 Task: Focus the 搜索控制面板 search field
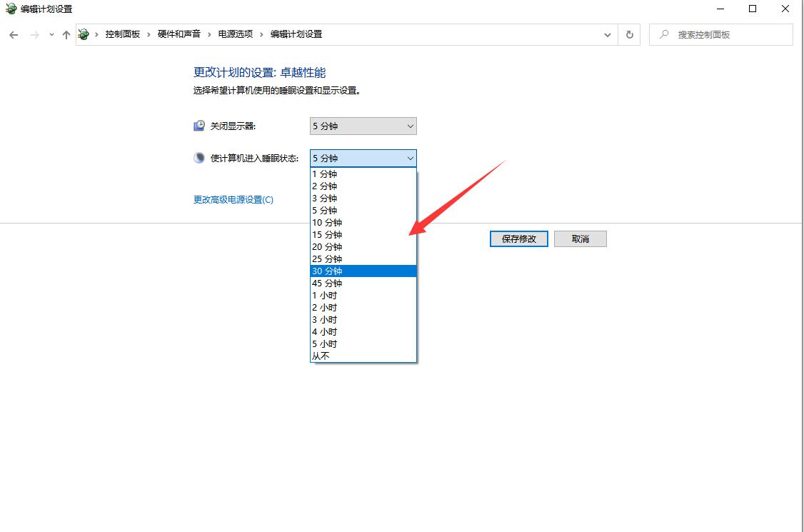pyautogui.click(x=721, y=35)
